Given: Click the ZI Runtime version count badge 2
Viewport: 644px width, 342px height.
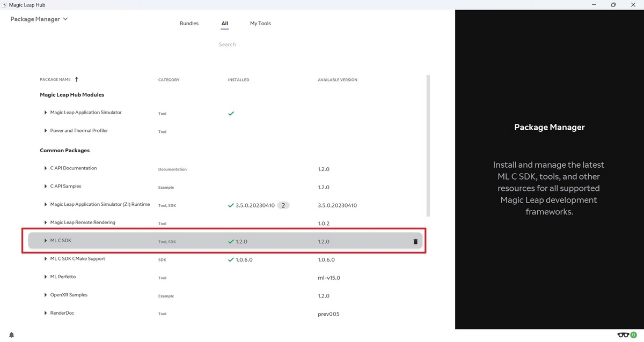Looking at the screenshot, I should 283,205.
